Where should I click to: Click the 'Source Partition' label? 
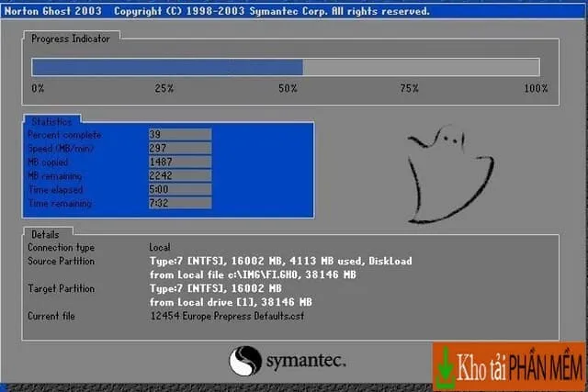62,262
